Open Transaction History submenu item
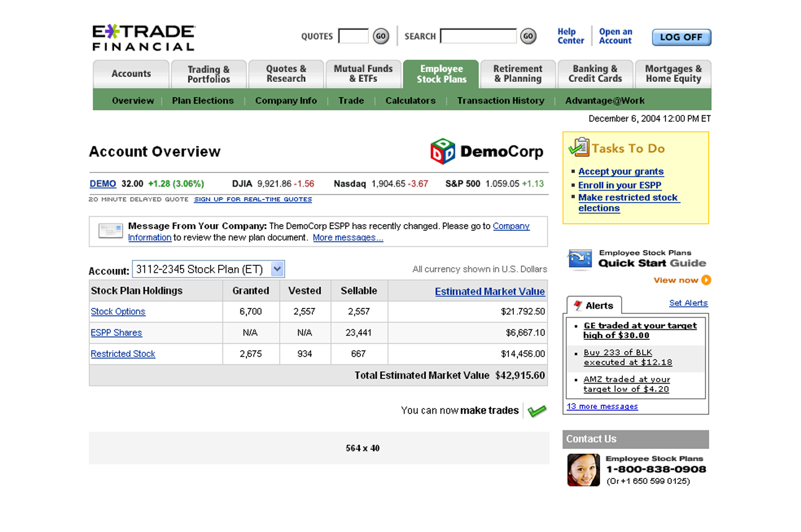Screen dimensions: 801x532 tap(501, 100)
